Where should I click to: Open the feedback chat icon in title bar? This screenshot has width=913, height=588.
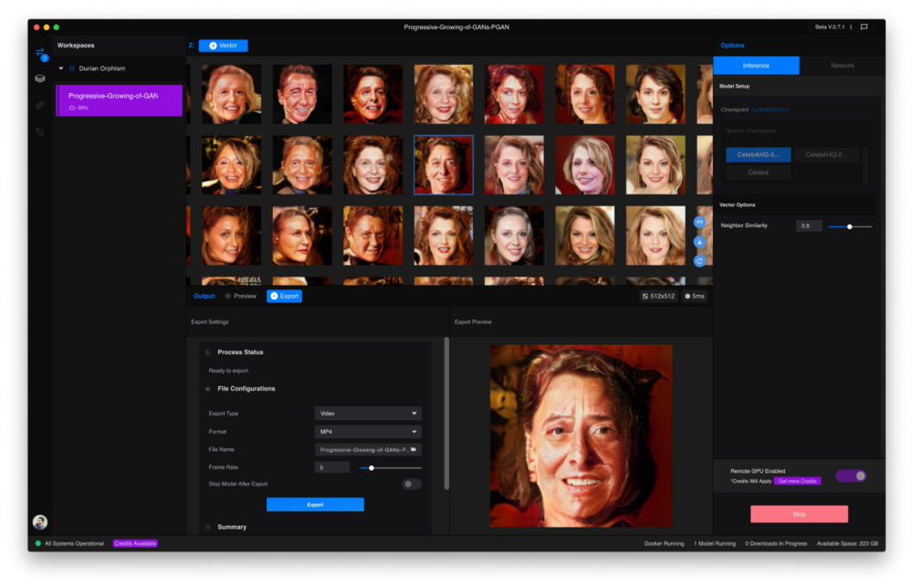pyautogui.click(x=864, y=26)
